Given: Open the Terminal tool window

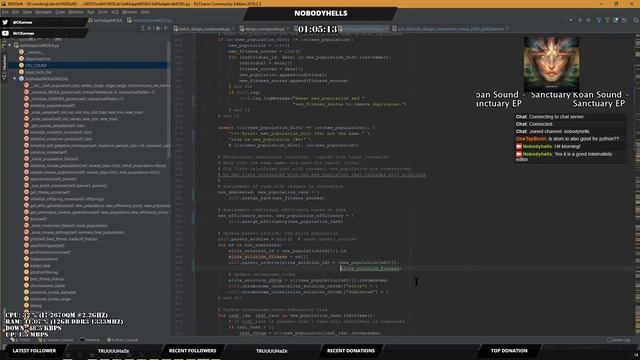Looking at the screenshot, I should [x=90, y=340].
